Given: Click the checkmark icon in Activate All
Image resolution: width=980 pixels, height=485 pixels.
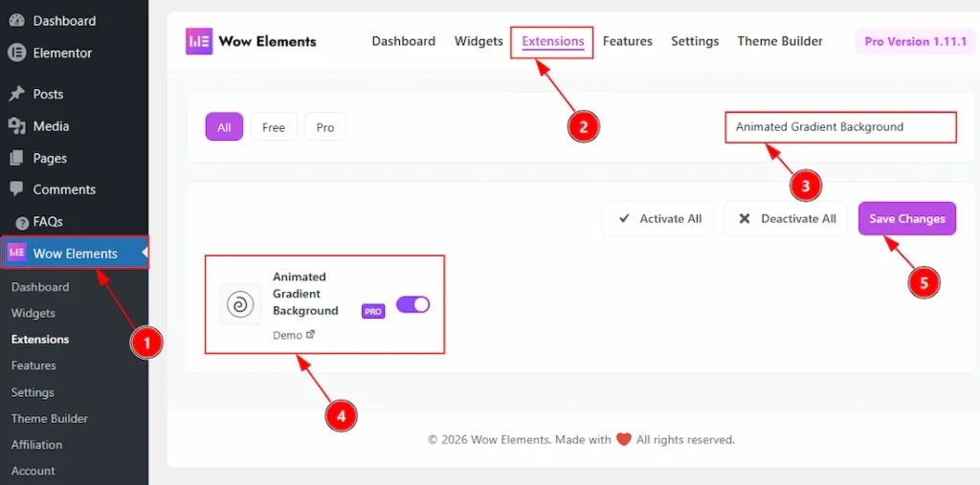Looking at the screenshot, I should [x=624, y=219].
